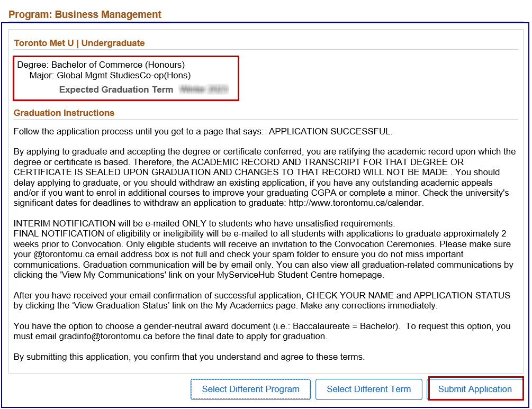
Task: Click the torontomu.ca/calendar URL text
Action: point(356,203)
